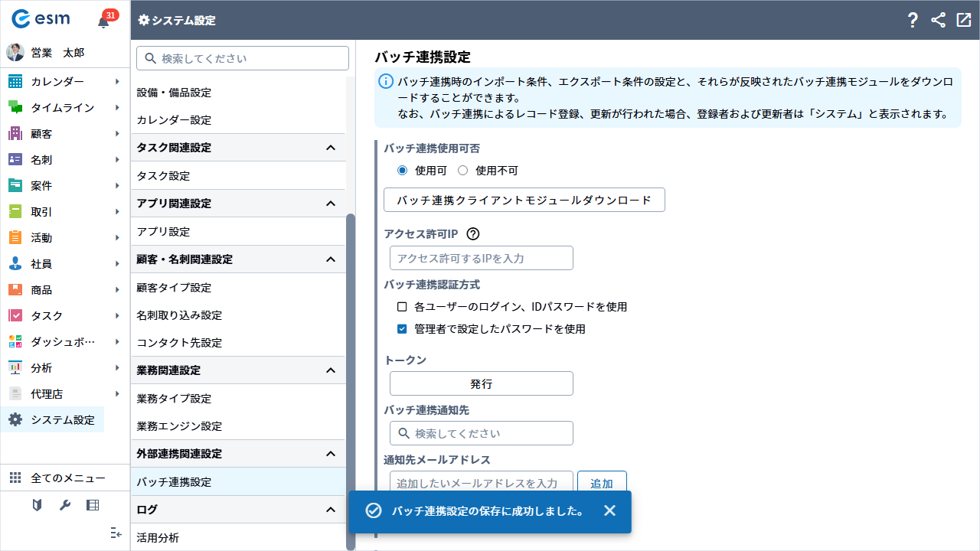Click the share icon in header
This screenshot has width=980, height=551.
click(x=938, y=21)
